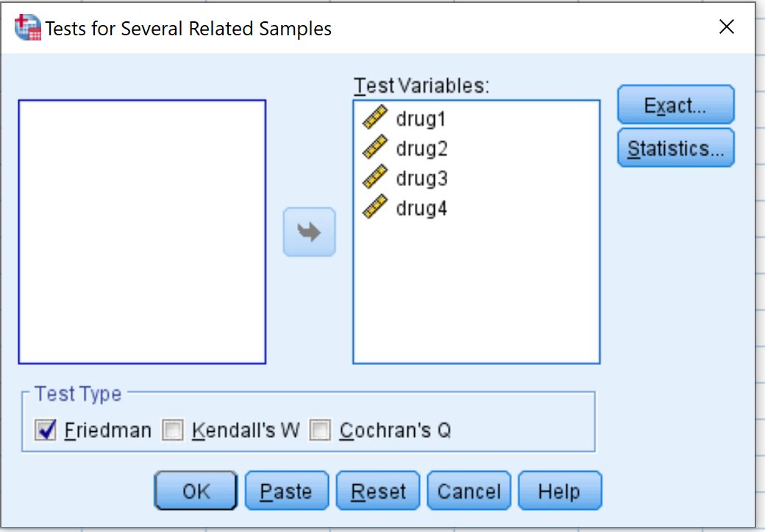Select drug3 in Test Variables
This screenshot has height=532, width=765.
476,177
